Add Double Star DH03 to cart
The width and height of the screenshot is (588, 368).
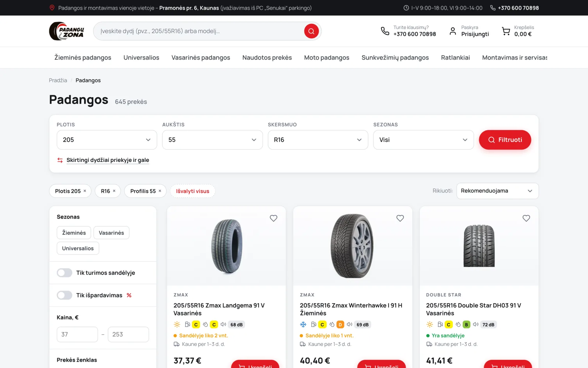[x=508, y=364]
